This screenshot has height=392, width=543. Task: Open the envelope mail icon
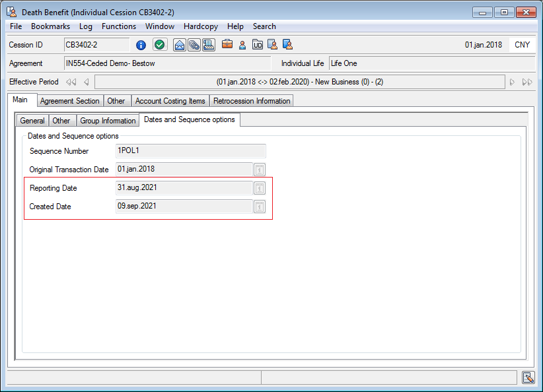(x=180, y=45)
